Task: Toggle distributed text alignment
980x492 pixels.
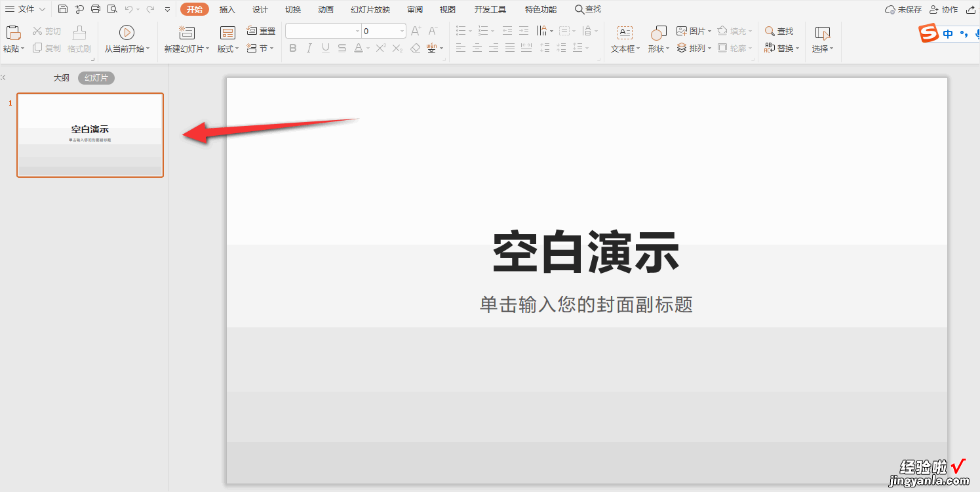Action: pyautogui.click(x=526, y=48)
